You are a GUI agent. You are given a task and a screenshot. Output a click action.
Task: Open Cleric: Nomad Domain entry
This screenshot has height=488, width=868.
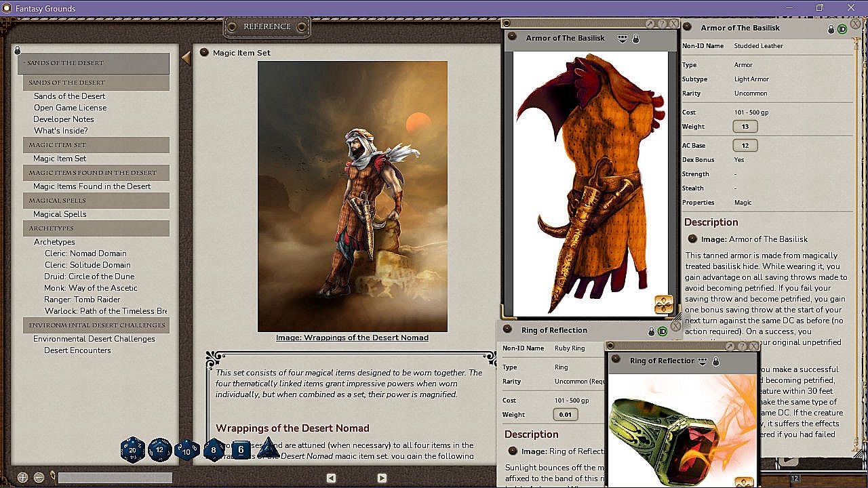[x=85, y=253]
